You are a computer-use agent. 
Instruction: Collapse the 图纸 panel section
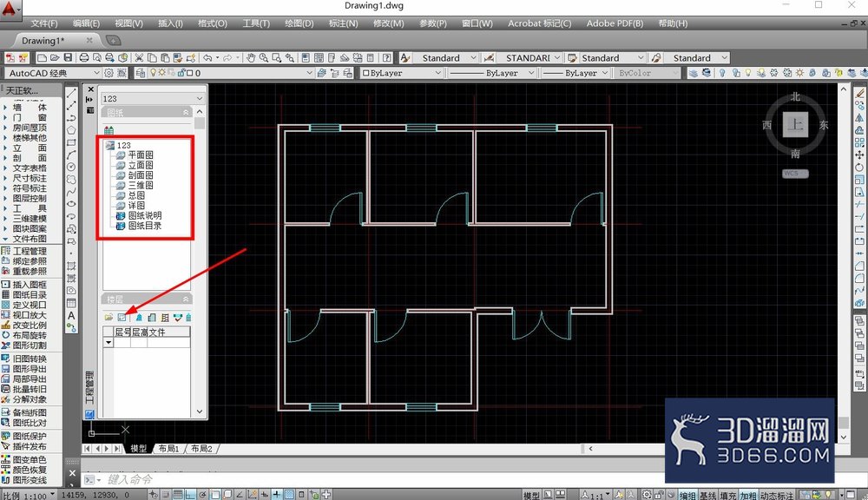(186, 112)
